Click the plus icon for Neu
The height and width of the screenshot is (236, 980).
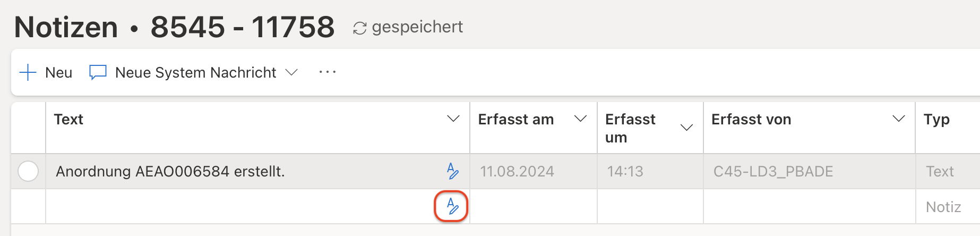(28, 72)
